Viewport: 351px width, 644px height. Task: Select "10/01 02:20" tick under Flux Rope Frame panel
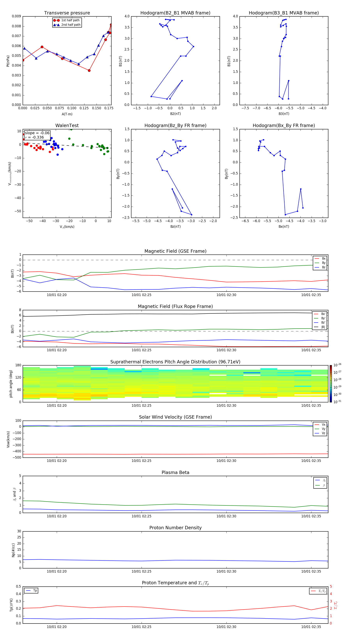pos(57,350)
